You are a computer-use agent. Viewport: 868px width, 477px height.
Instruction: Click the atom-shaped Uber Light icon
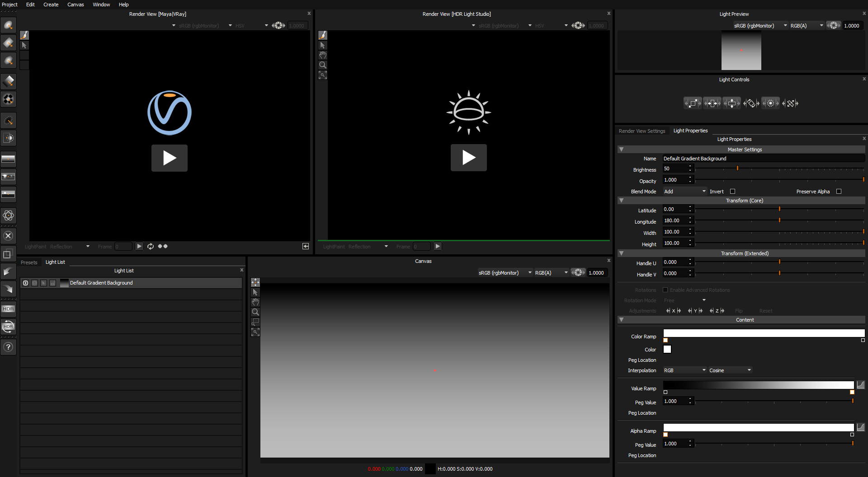tap(8, 215)
